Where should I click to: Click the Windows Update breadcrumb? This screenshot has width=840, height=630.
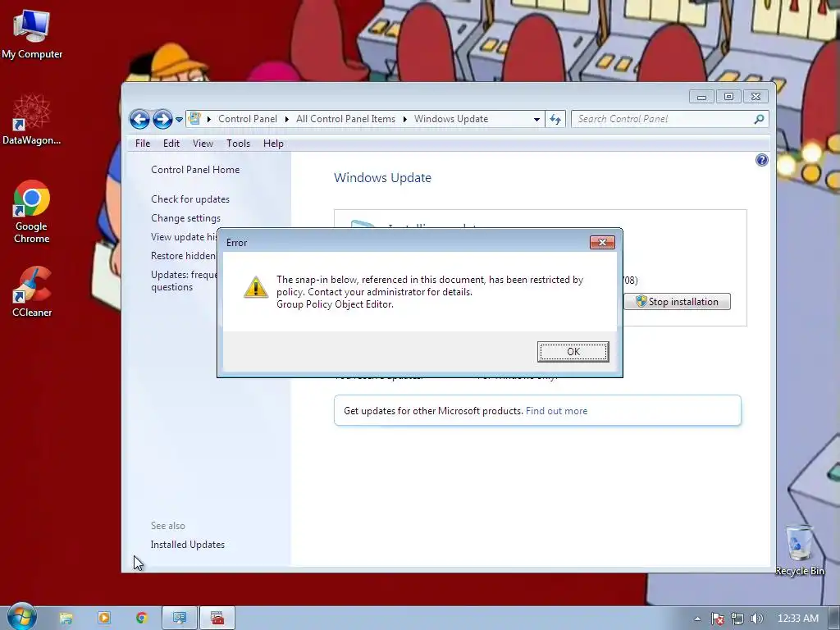[451, 119]
